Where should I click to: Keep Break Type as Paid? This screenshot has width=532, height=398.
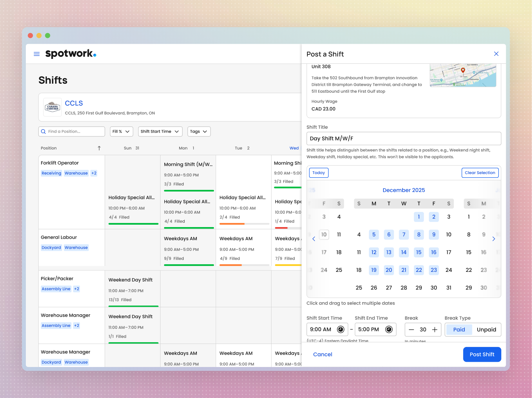pos(459,329)
